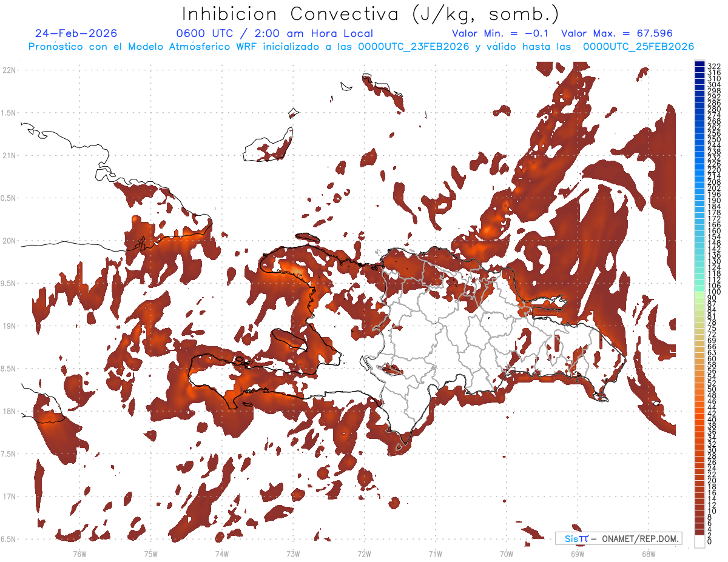Click the 'Valor Min. = -0.1' readout
728x562 pixels.
pyautogui.click(x=500, y=33)
